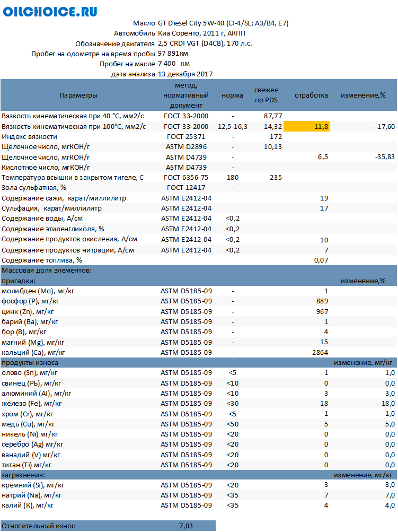Click the продукты износа section header
Screen dimensions: 398x532
(x=30, y=363)
